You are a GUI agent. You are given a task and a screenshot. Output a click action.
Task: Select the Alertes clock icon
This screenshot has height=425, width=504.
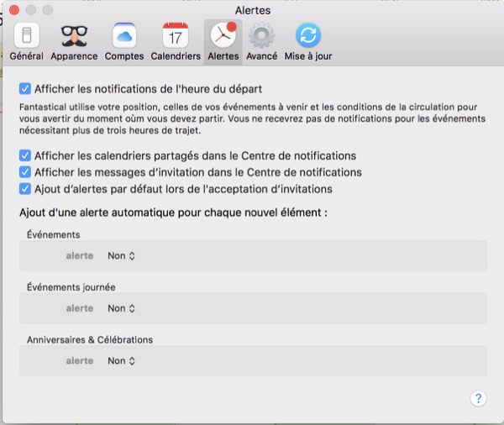pos(223,35)
